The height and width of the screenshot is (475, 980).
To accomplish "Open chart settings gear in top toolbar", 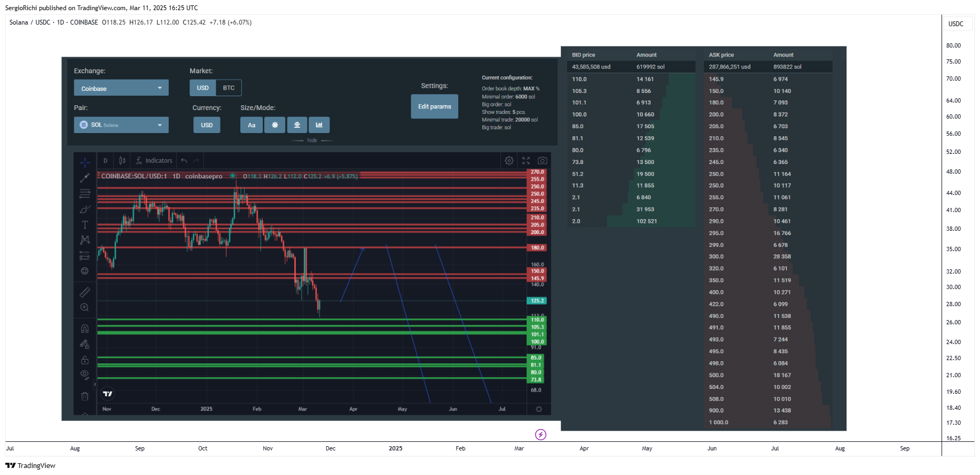I will tap(509, 160).
